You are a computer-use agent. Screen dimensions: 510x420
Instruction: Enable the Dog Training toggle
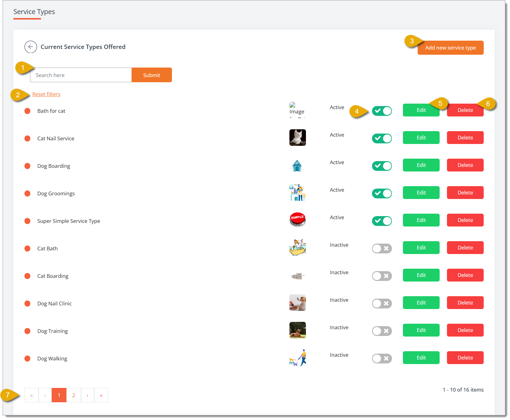pos(382,331)
